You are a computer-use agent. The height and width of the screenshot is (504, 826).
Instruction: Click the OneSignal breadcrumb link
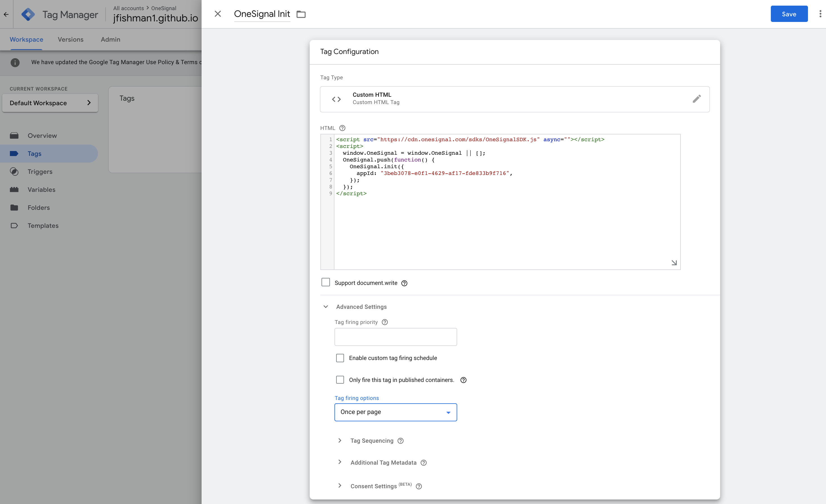[x=164, y=8]
